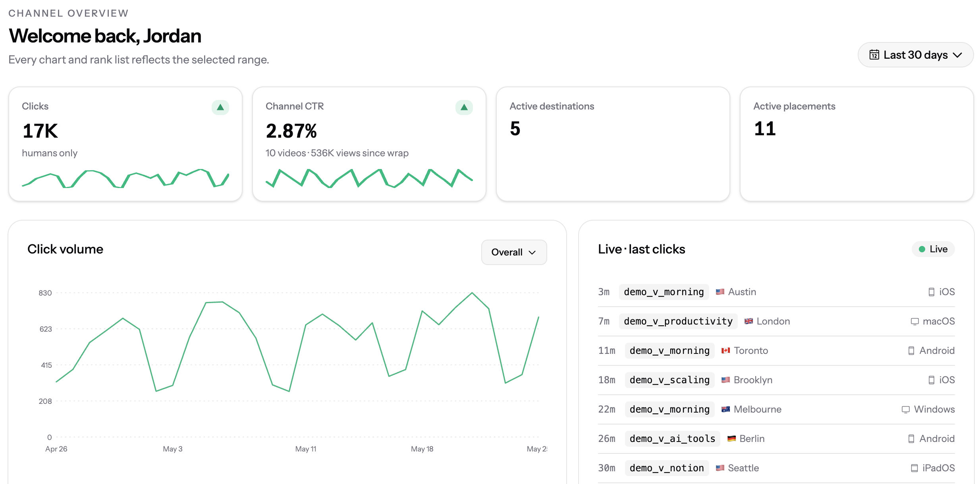
Task: Click the 'Live · last clicks' heading
Action: [x=641, y=249]
